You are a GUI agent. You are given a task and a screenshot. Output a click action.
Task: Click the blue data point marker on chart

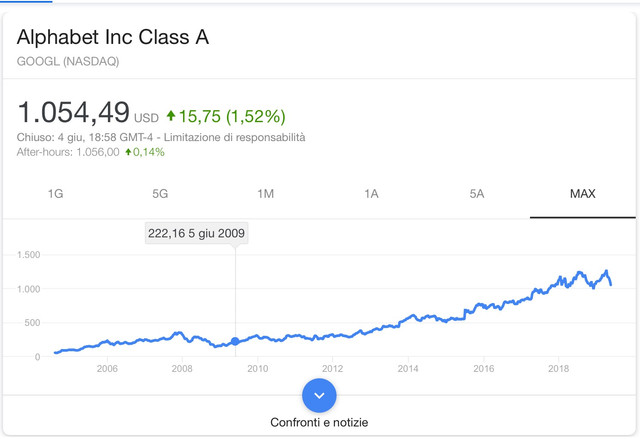pos(235,341)
